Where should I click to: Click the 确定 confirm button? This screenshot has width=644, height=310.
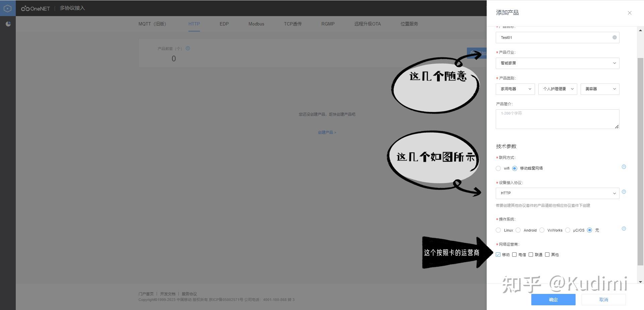point(553,300)
